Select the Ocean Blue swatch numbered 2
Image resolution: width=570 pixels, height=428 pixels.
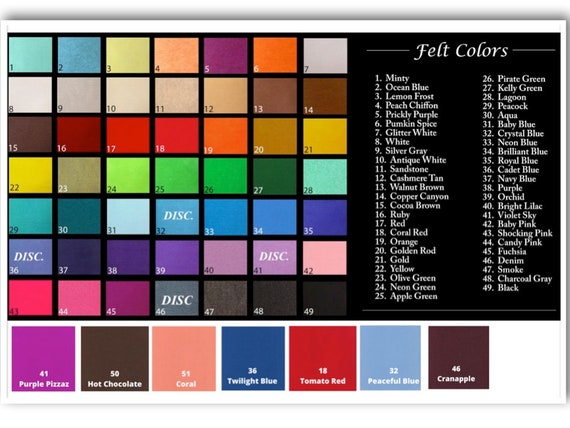[79, 55]
